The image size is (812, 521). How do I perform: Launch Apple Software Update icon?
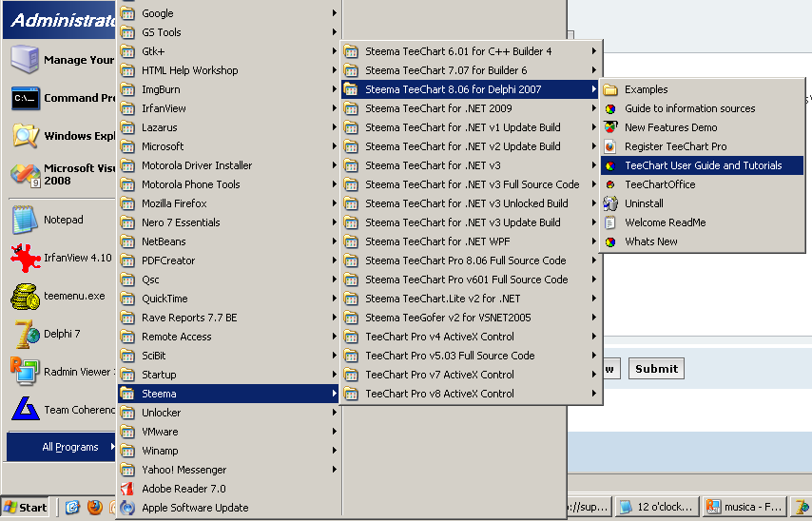(x=127, y=508)
